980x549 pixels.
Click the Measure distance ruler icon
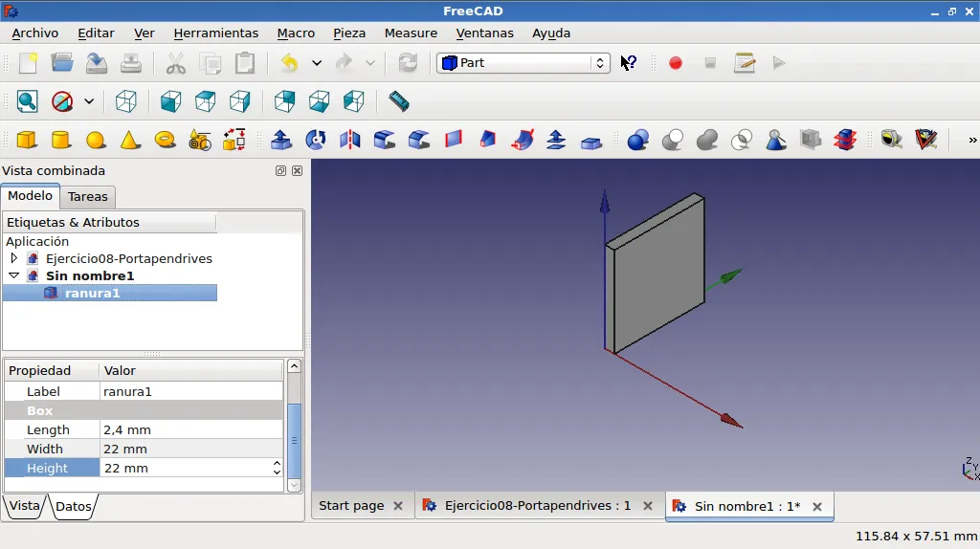coord(399,101)
